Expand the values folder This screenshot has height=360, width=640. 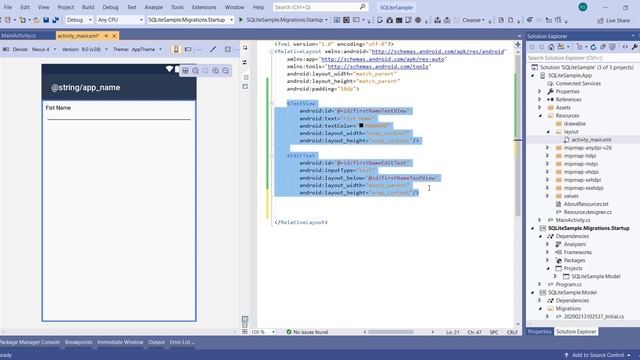click(548, 196)
